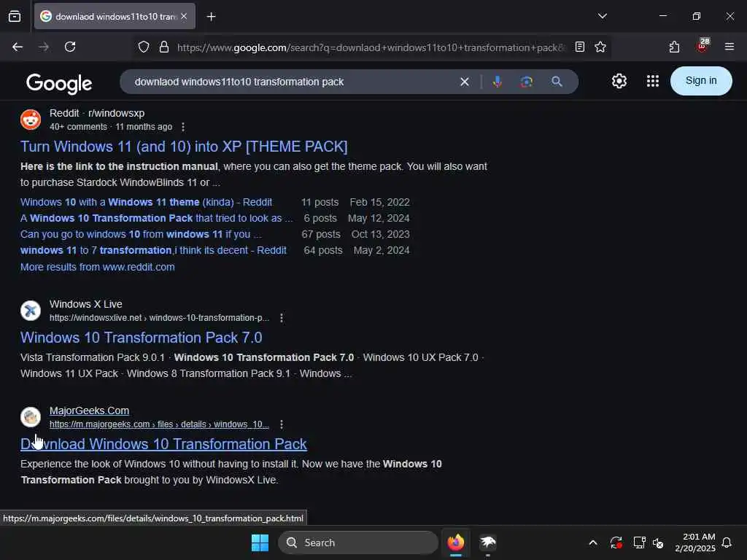Open Windows 10 Transformation Pack 7.0 result
Screen dimensions: 747x560
tap(141, 338)
